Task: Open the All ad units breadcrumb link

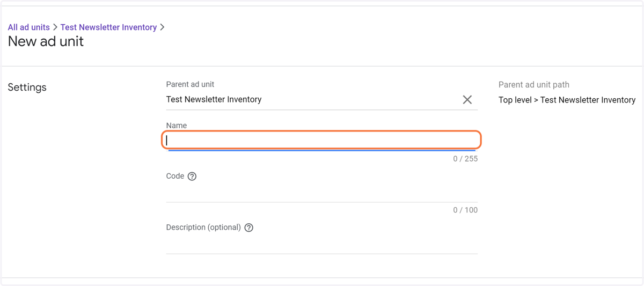Action: (x=28, y=27)
